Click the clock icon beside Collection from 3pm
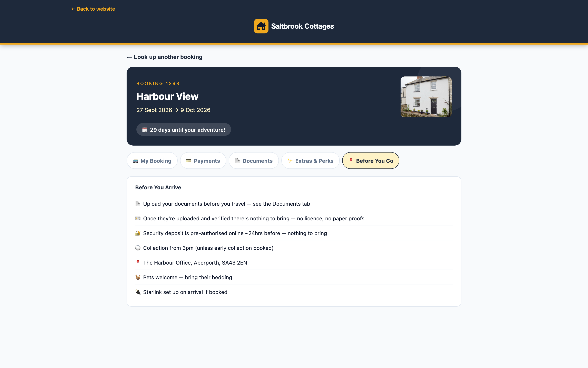Viewport: 588px width, 368px height. pyautogui.click(x=138, y=248)
